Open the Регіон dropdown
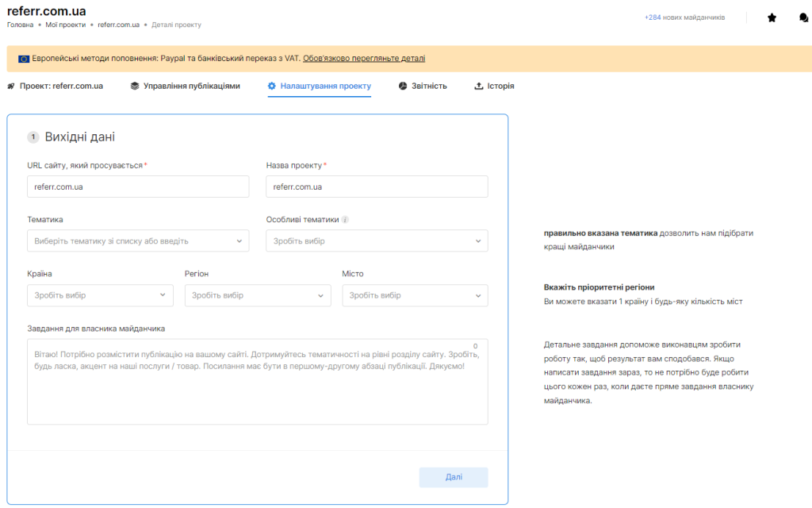 (257, 295)
